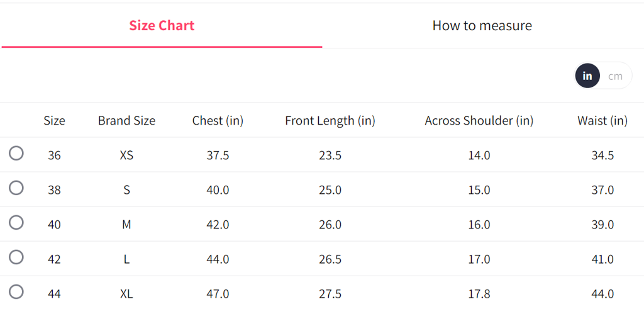644x309 pixels.
Task: Click the Chest (in) column header
Action: pos(218,121)
